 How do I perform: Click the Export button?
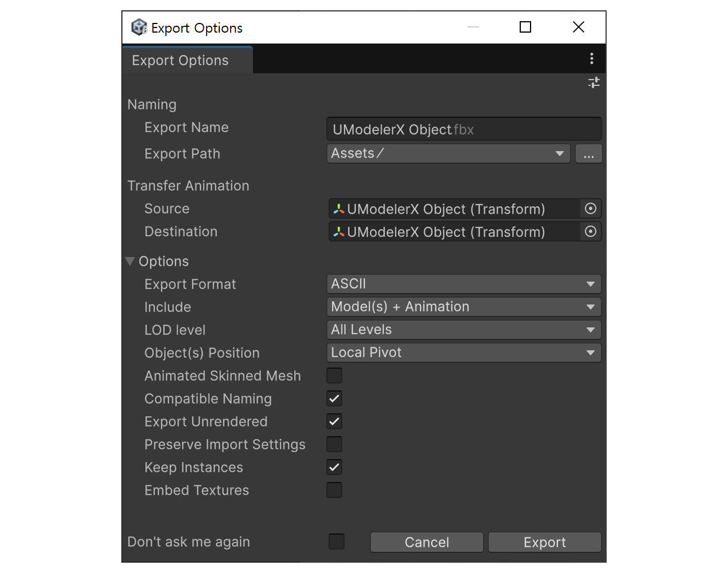pos(545,542)
